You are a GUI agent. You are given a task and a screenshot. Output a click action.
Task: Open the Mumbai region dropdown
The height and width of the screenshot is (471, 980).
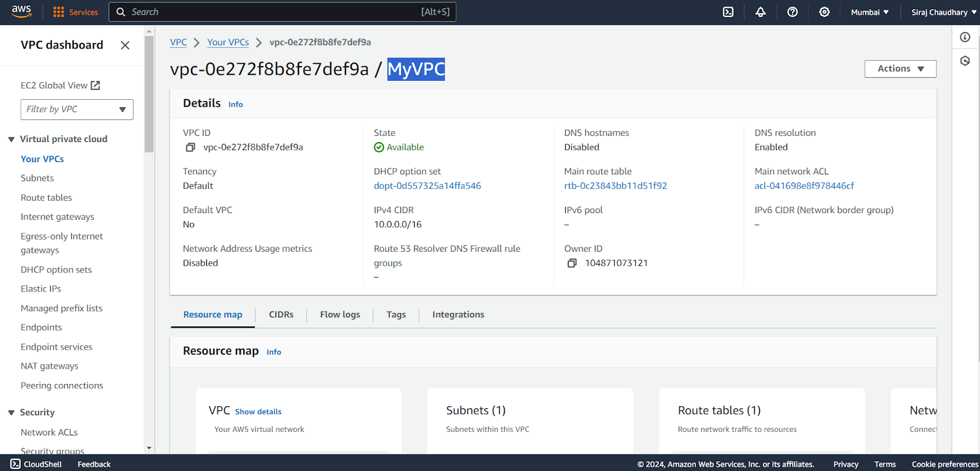coord(870,12)
